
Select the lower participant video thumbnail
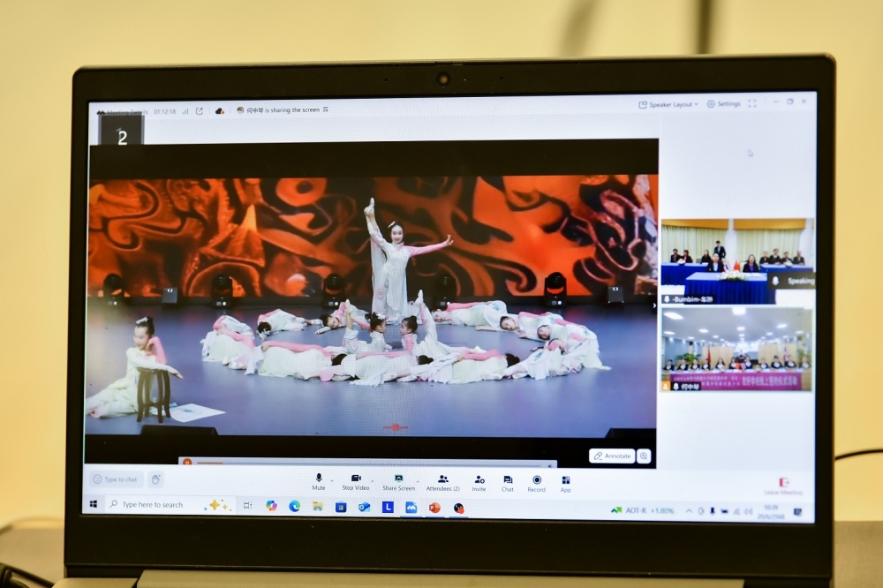(736, 350)
